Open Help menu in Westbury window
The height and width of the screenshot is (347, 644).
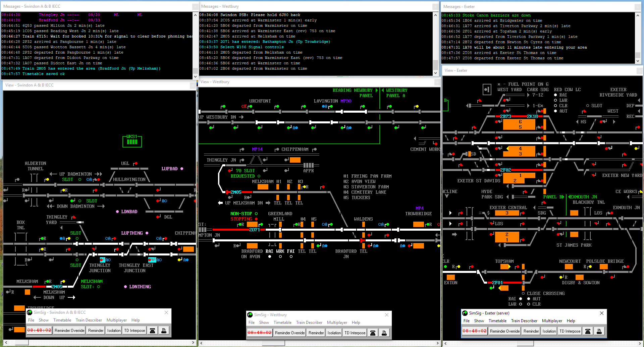tap(356, 323)
